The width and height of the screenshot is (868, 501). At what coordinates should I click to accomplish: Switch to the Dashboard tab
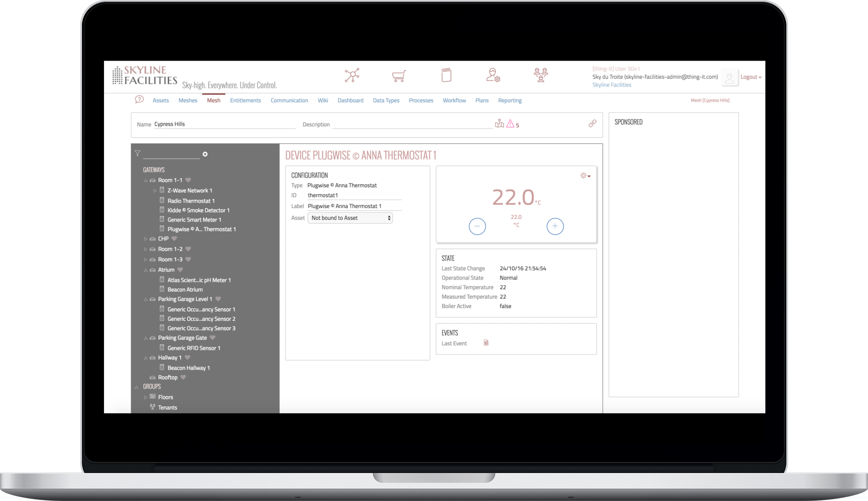point(350,100)
